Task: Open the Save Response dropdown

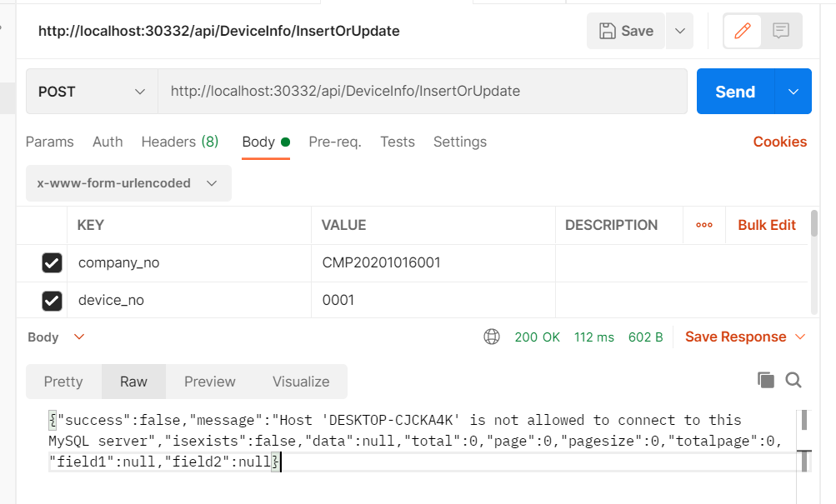Action: (x=745, y=337)
